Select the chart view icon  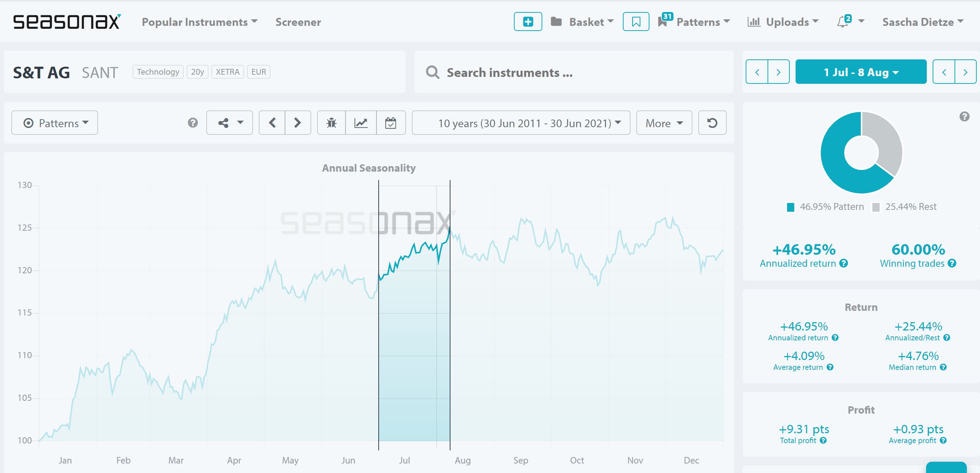tap(361, 122)
